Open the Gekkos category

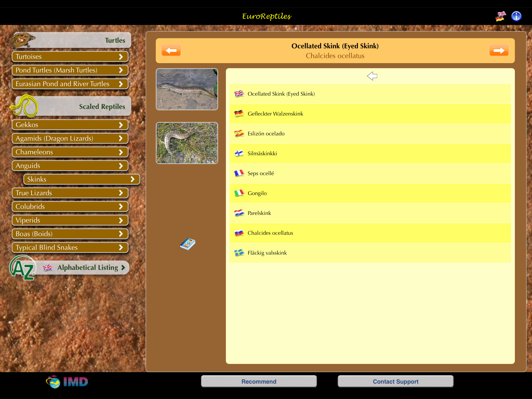tap(70, 125)
